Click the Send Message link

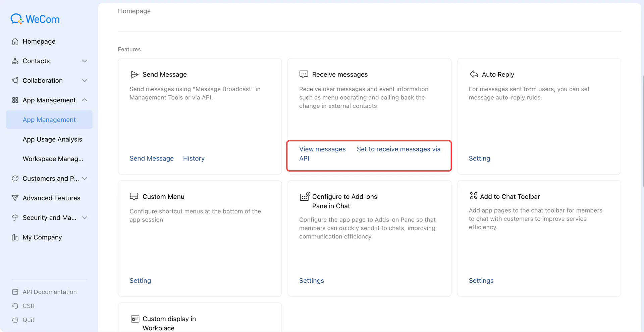coord(152,158)
